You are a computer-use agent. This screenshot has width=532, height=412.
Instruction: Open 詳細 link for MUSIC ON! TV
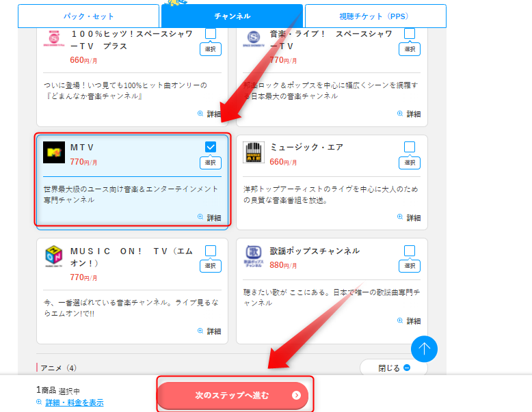pos(210,331)
